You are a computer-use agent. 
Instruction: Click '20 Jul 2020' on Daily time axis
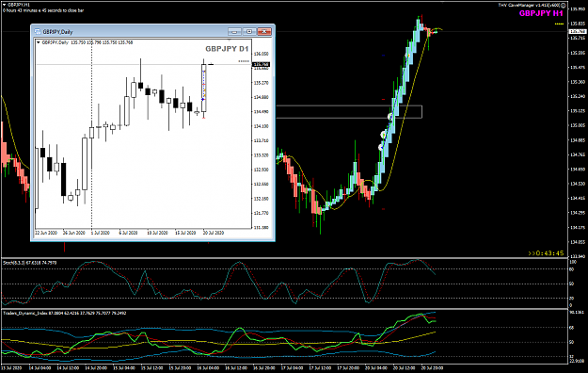point(214,233)
